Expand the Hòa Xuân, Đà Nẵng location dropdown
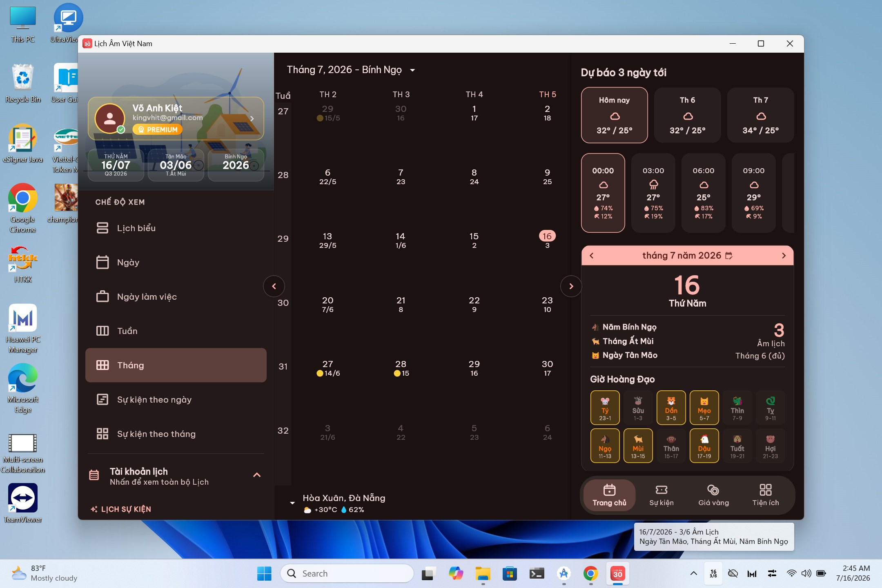 click(x=292, y=503)
